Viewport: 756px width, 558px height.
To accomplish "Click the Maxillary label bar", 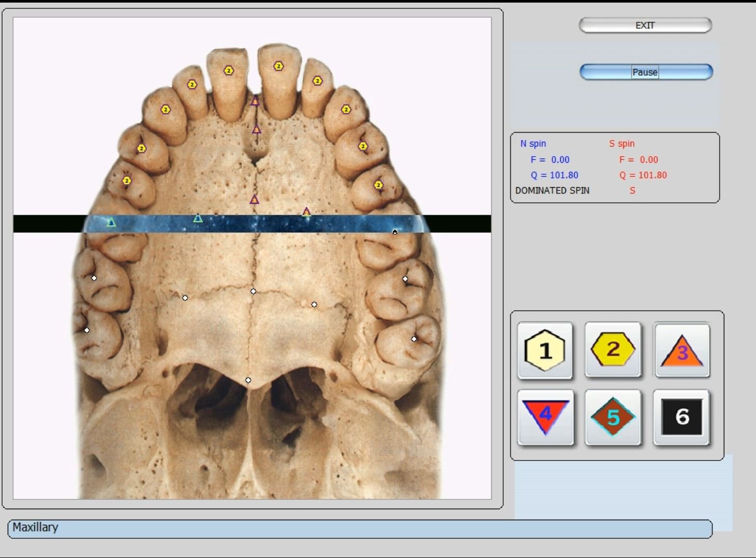I will (360, 528).
